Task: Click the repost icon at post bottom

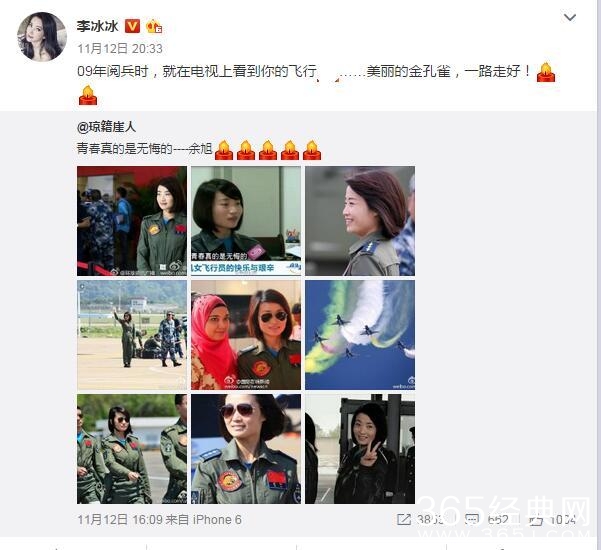Action: tap(403, 520)
